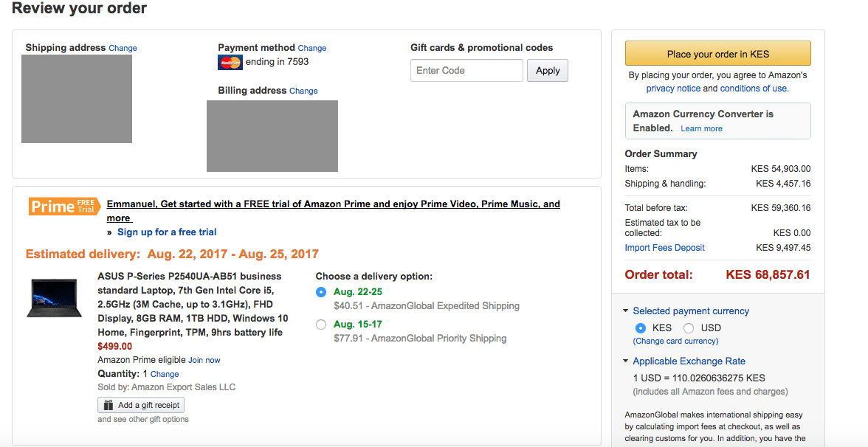Image resolution: width=868 pixels, height=447 pixels.
Task: Change the item quantity
Action: (165, 375)
